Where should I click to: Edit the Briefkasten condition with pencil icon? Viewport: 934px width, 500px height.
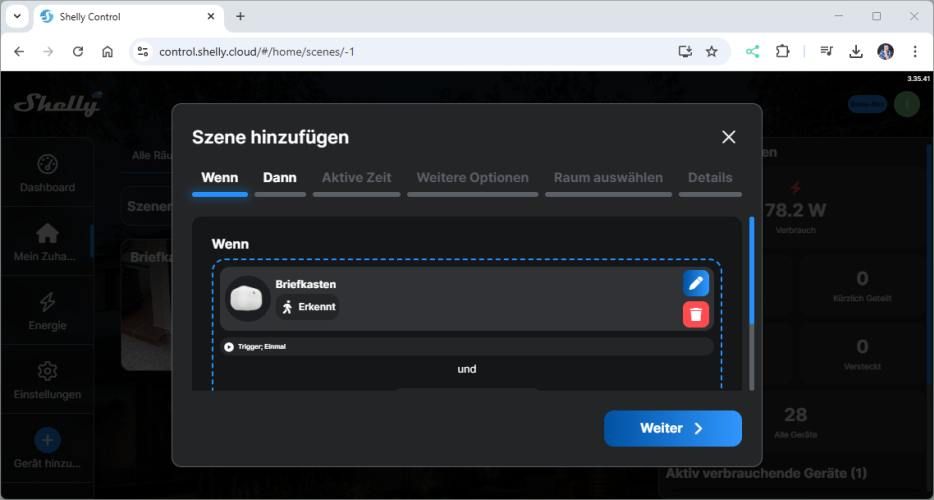coord(696,283)
